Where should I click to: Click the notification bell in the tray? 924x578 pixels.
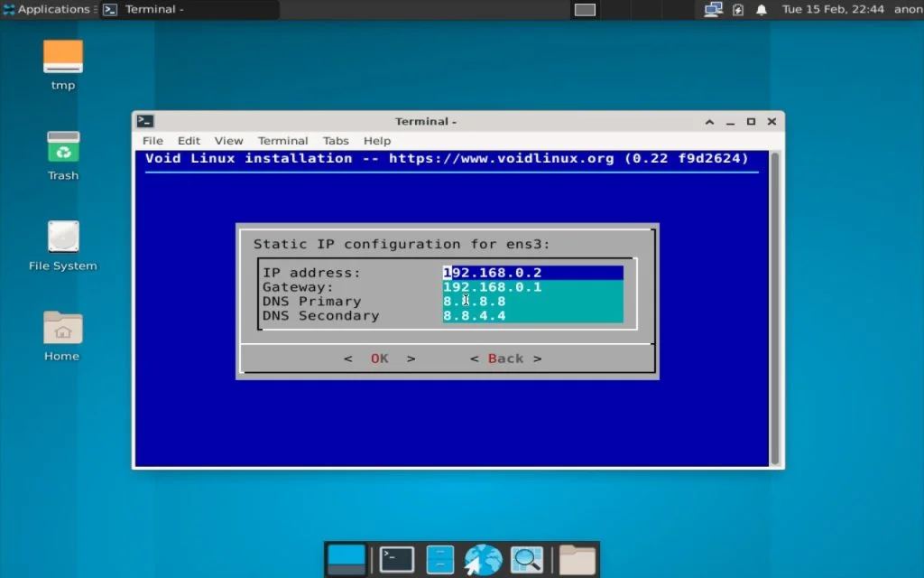click(761, 9)
